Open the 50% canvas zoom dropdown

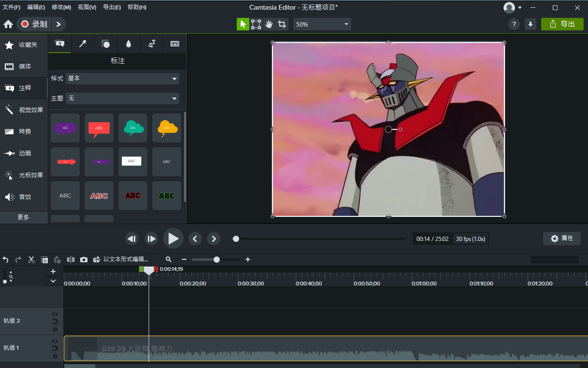click(322, 24)
